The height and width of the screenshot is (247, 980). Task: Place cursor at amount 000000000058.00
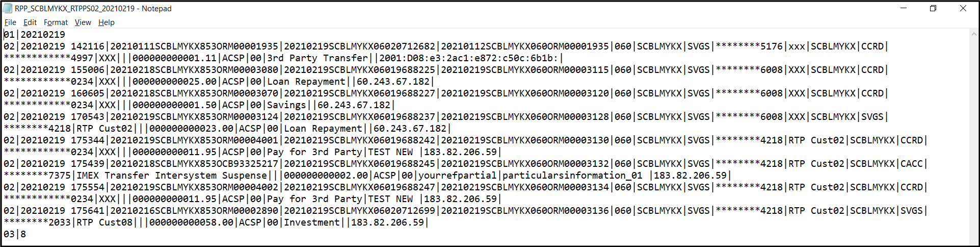(192, 223)
